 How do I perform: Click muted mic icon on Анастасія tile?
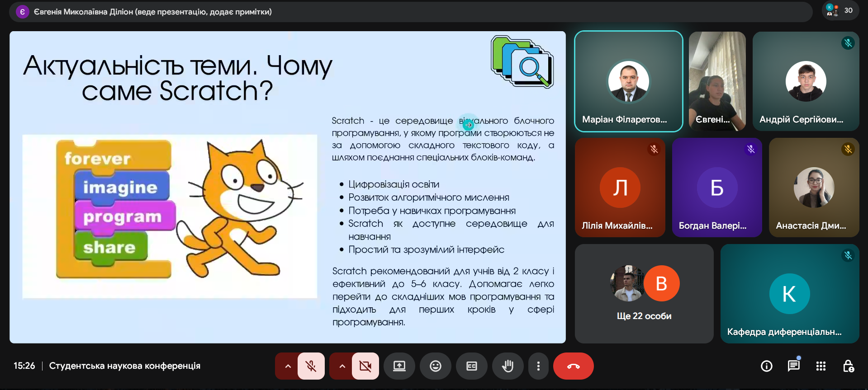pos(848,149)
